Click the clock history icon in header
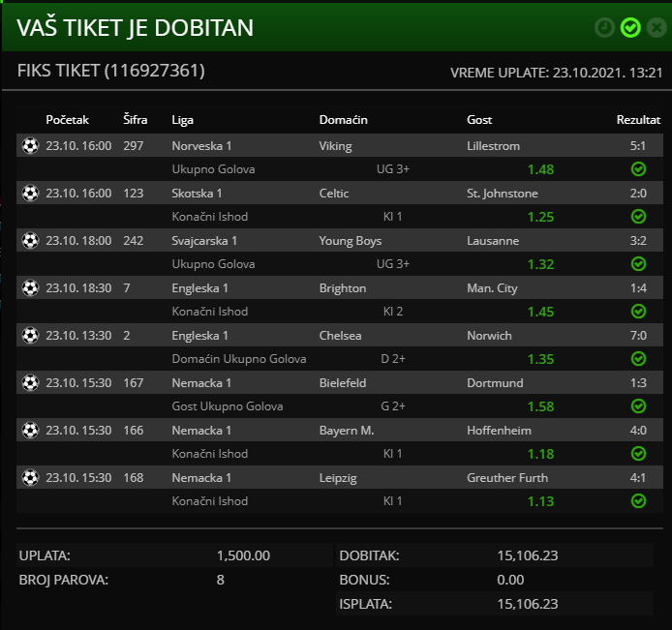This screenshot has height=630, width=672. tap(604, 28)
